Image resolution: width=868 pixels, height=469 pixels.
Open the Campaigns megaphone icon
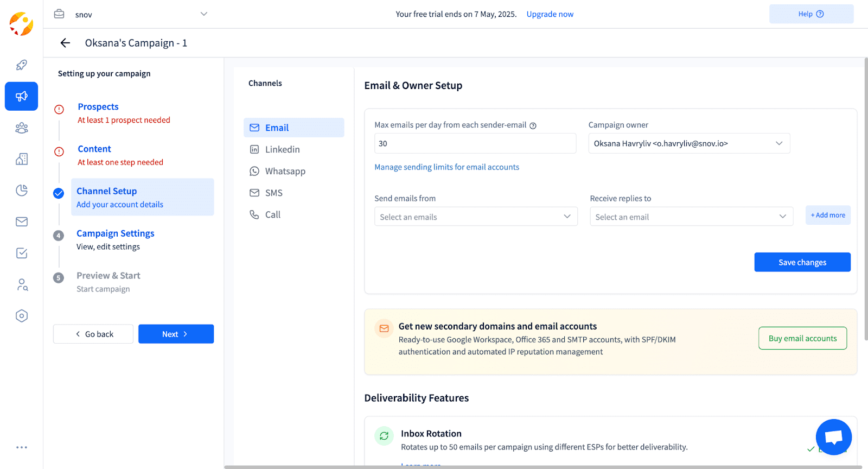pyautogui.click(x=22, y=97)
